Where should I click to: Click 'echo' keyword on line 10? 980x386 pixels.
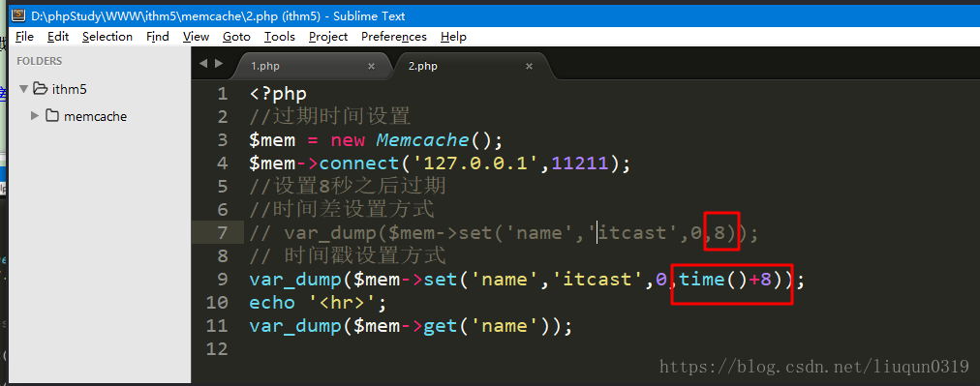[x=272, y=302]
